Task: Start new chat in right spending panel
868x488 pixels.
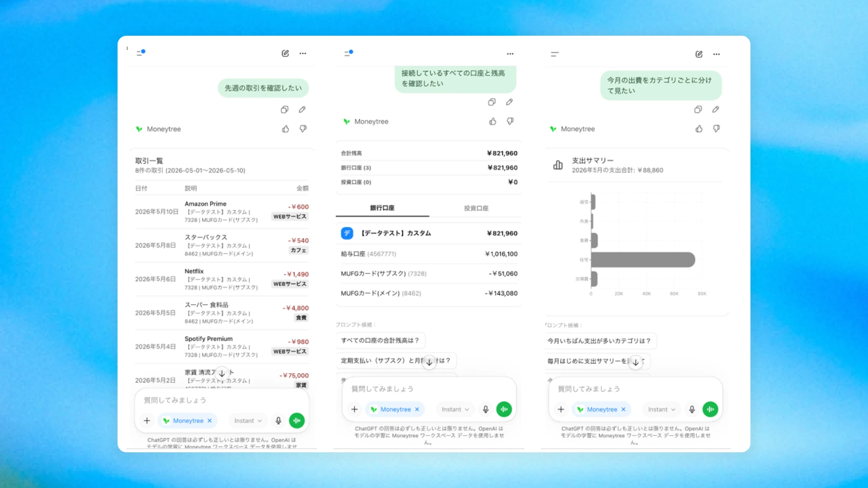Action: click(x=699, y=54)
